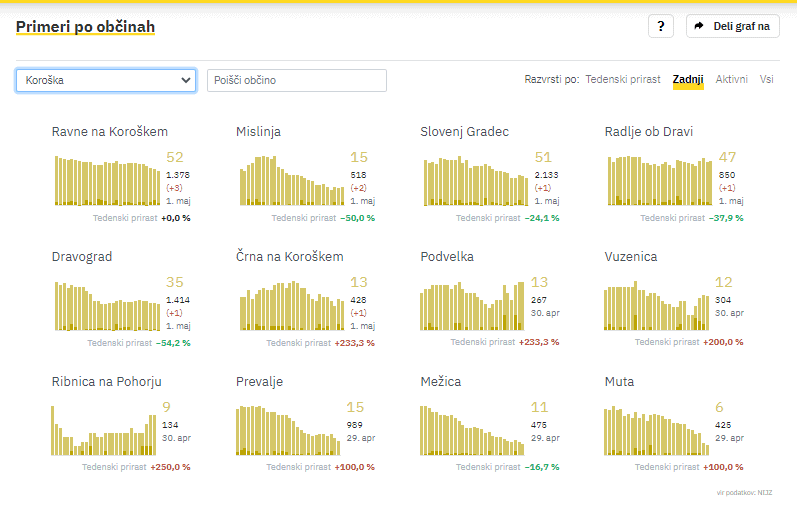Sort municipalities by Aktivni

pyautogui.click(x=731, y=79)
